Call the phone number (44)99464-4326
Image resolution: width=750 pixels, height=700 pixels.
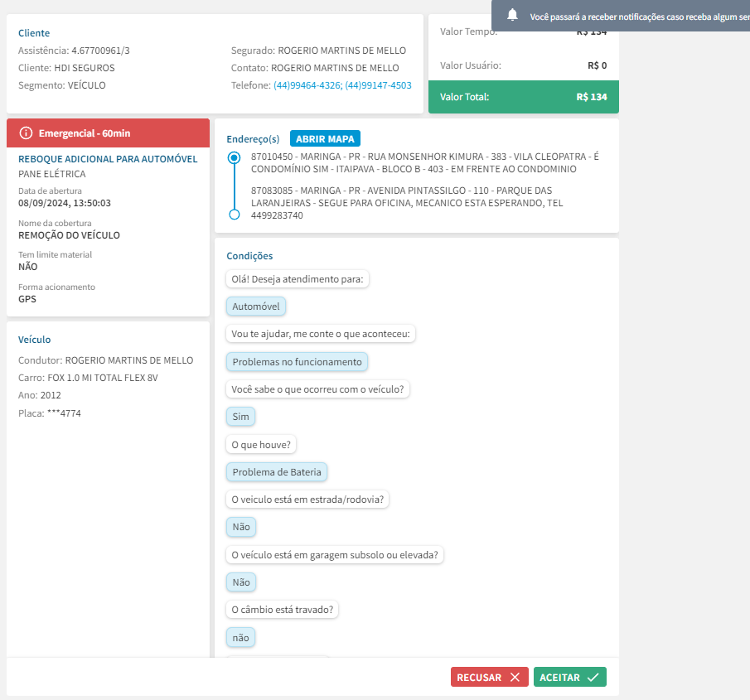(307, 85)
